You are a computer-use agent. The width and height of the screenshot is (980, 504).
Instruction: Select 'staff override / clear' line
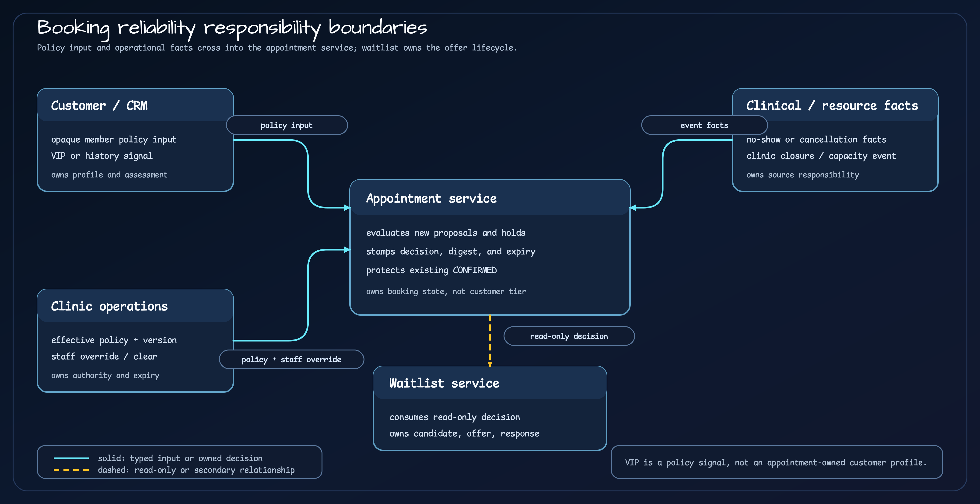(104, 356)
